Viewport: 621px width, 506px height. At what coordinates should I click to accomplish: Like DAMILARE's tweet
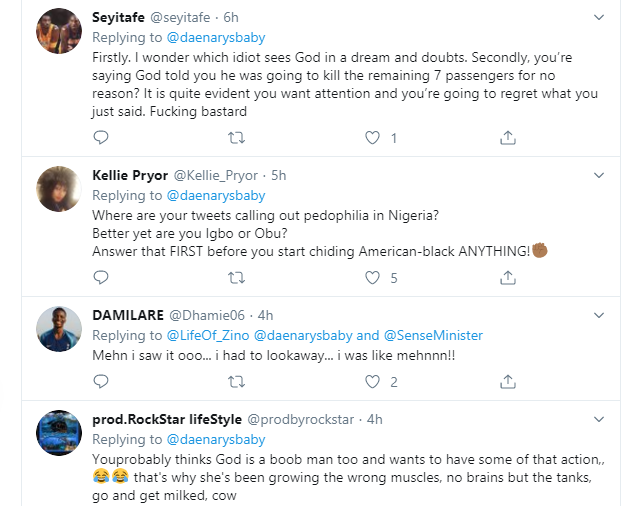[x=373, y=381]
